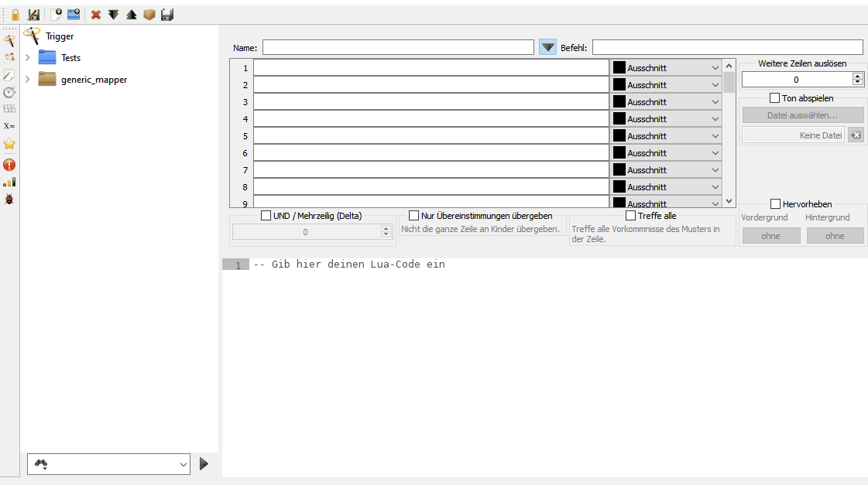Open the Debug ladybug icon
This screenshot has width=868, height=485.
pos(9,199)
